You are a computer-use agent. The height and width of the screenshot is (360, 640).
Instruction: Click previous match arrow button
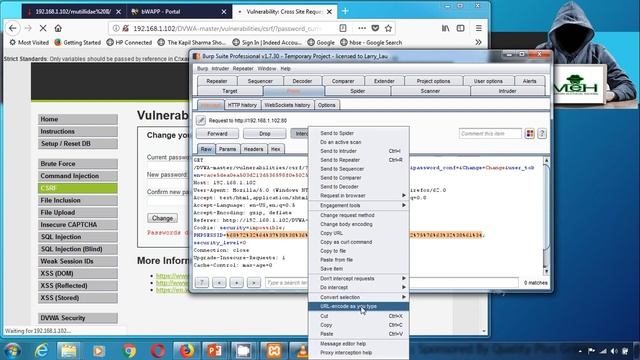[x=219, y=282]
